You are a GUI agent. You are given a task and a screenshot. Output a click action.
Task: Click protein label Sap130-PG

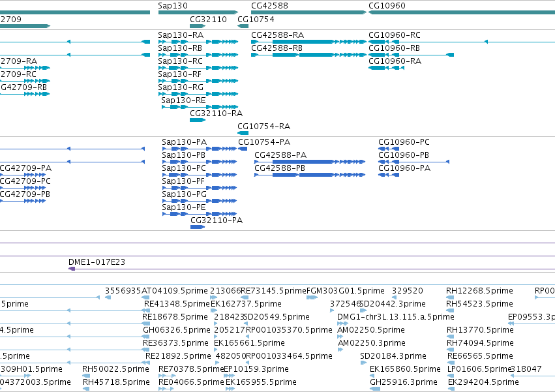[185, 195]
